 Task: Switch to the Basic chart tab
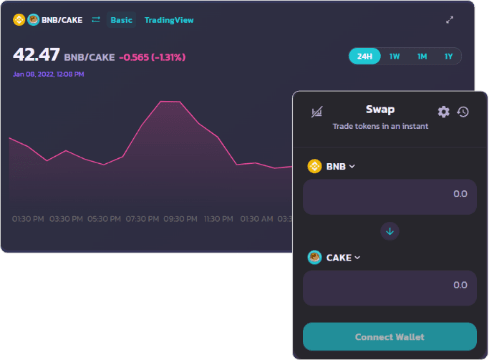coord(121,20)
